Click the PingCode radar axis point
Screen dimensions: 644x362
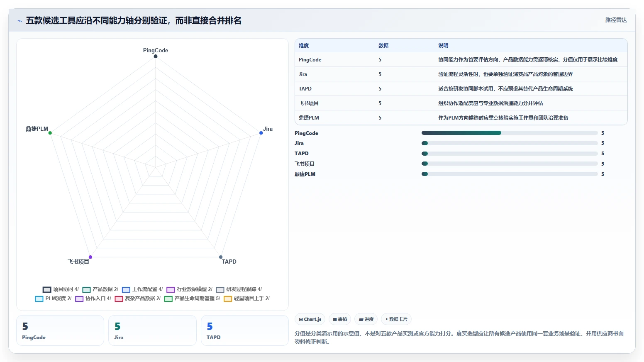pos(156,56)
